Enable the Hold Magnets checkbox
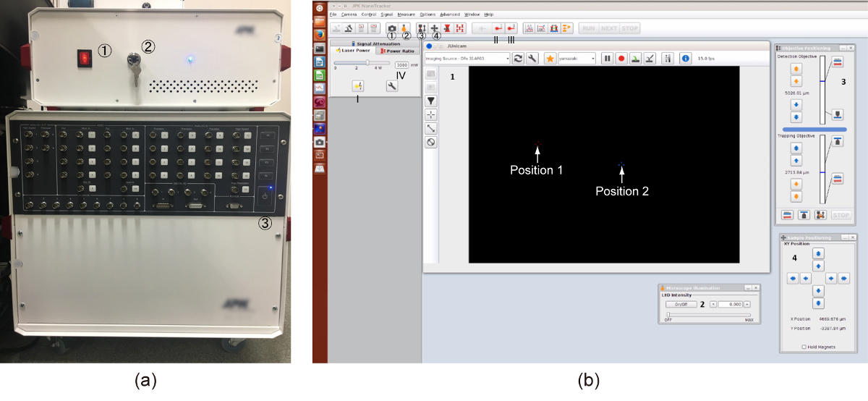 [803, 347]
